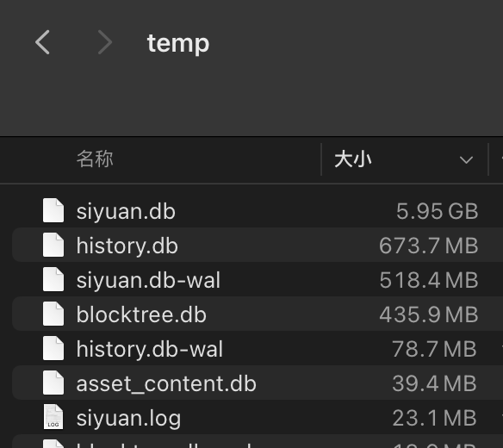This screenshot has width=503, height=448.
Task: Sort by the 大小 column header
Action: tap(353, 159)
